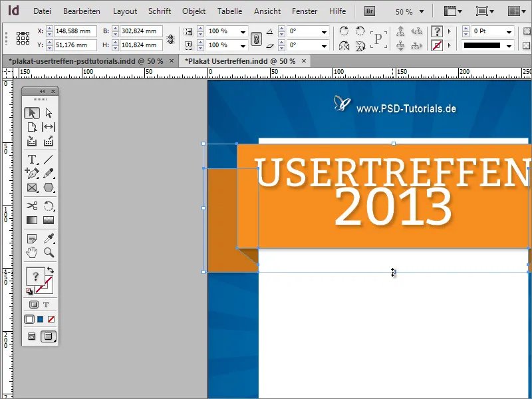This screenshot has height=399, width=532.
Task: Open the Bearbeiten menu
Action: (82, 11)
